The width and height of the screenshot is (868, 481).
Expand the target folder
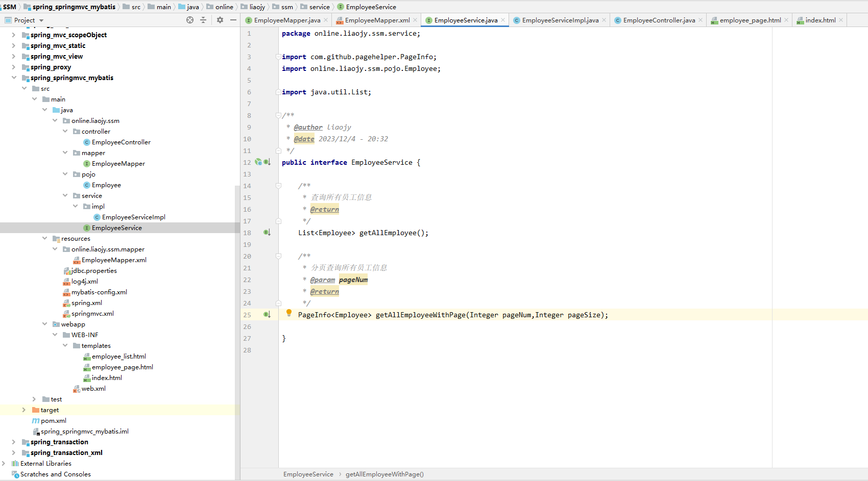(x=24, y=410)
